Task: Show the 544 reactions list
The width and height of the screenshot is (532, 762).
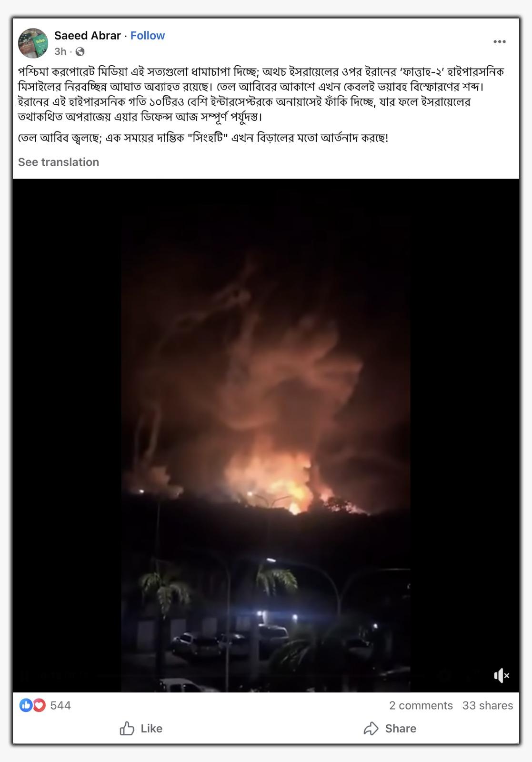Action: coord(60,705)
